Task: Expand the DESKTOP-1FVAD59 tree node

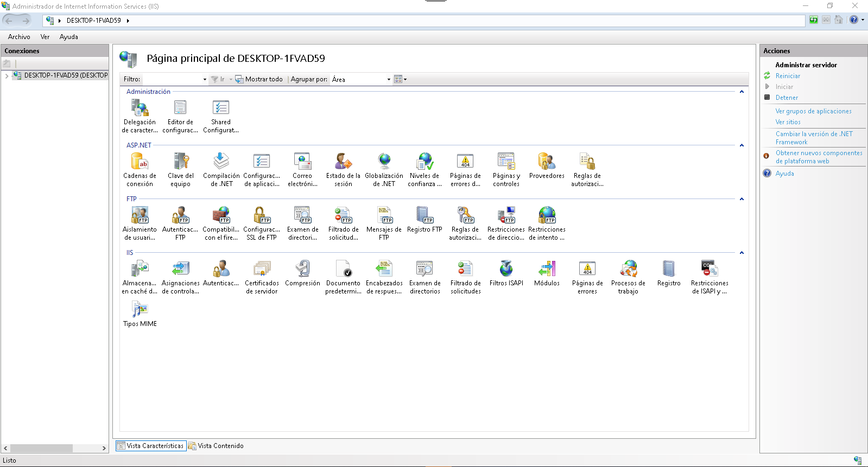Action: tap(7, 76)
